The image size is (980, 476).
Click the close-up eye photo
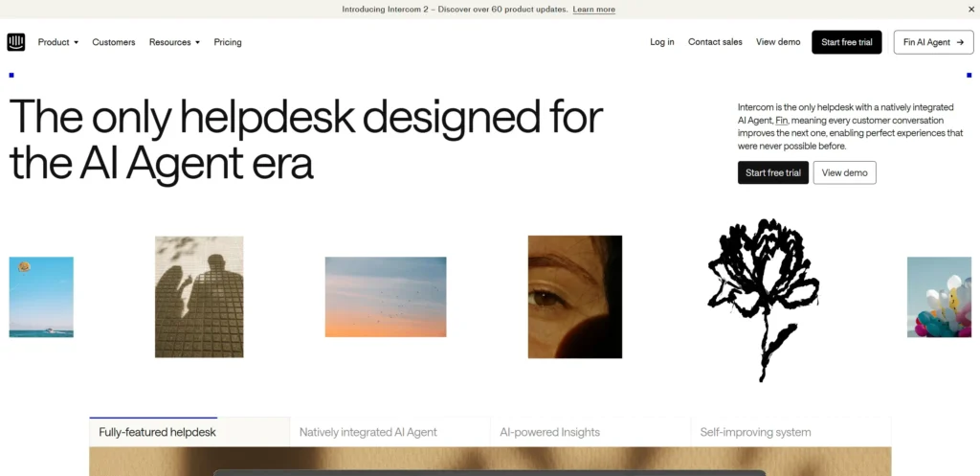[575, 297]
